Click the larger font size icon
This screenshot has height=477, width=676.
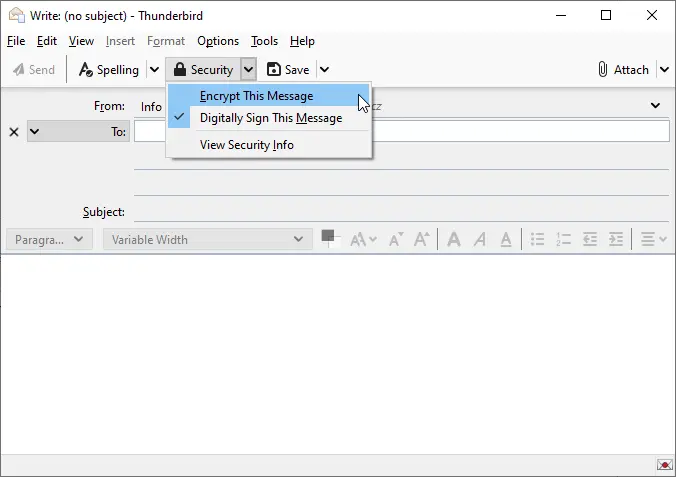tap(422, 239)
